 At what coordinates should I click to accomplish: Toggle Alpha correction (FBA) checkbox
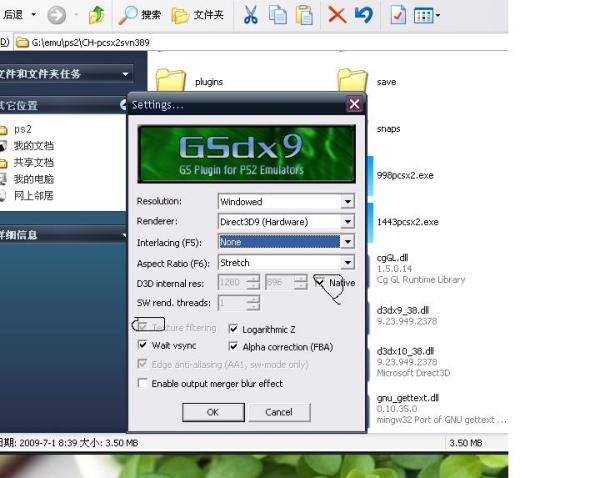233,346
